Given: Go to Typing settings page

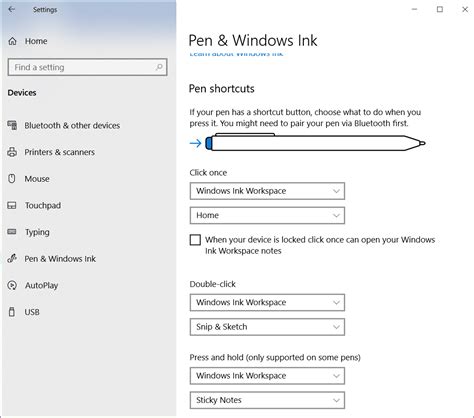Looking at the screenshot, I should pos(37,232).
